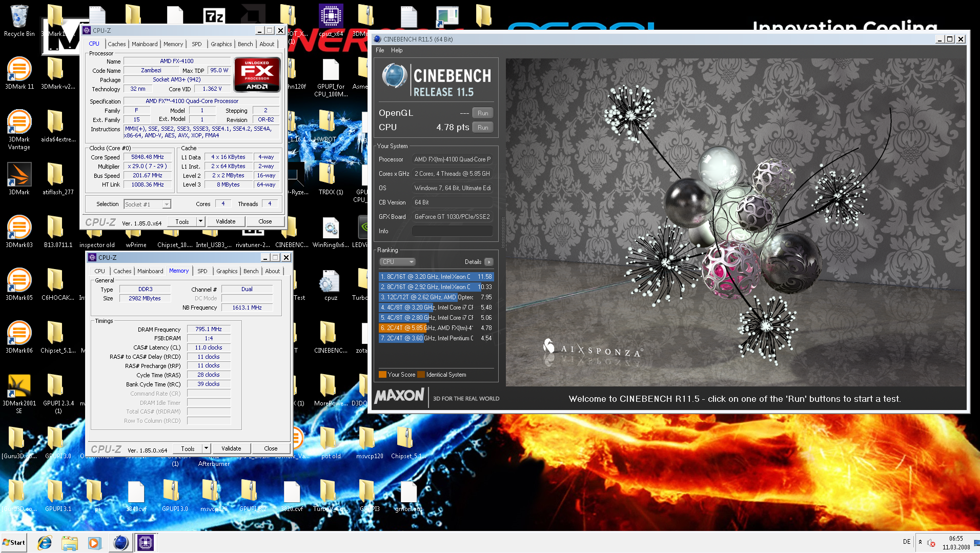Open Internet Explorer from the taskbar
This screenshot has width=980, height=553.
tap(45, 542)
